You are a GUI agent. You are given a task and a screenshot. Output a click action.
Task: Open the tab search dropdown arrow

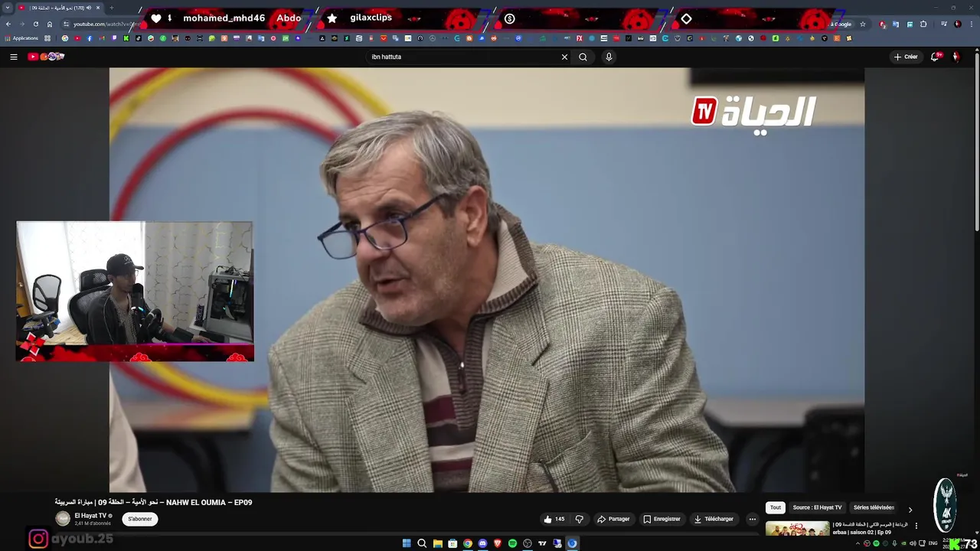pyautogui.click(x=8, y=8)
